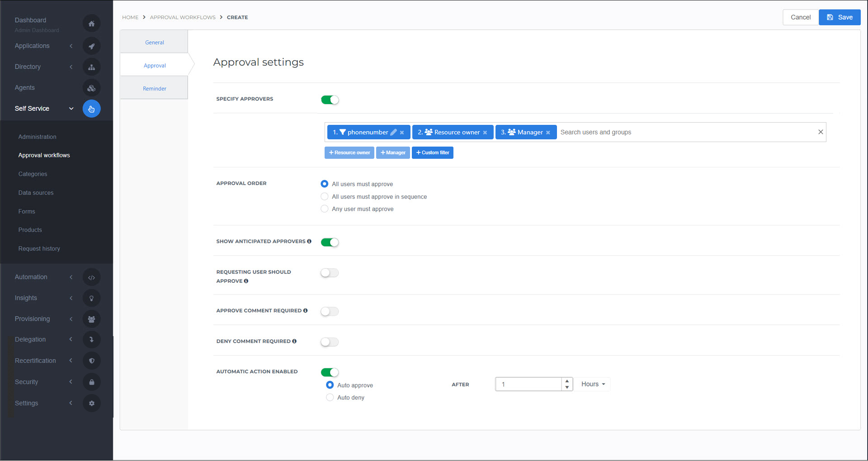The height and width of the screenshot is (461, 868).
Task: Enable Approve Comment Required
Action: click(x=329, y=311)
